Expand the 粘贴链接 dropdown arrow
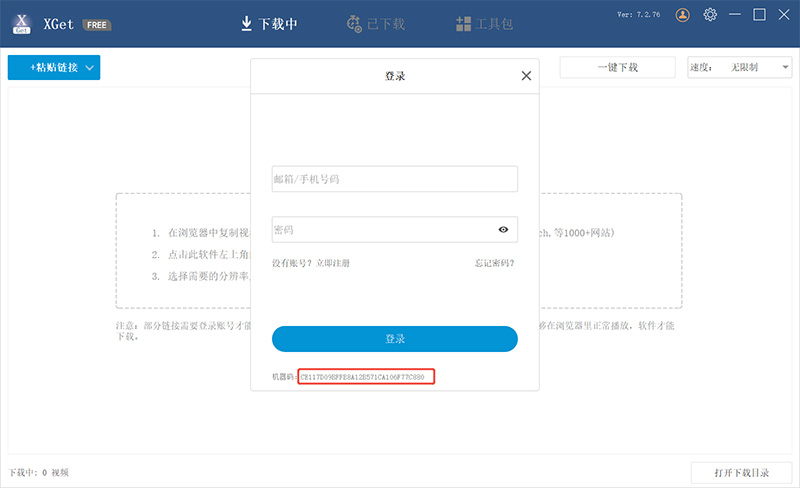Image resolution: width=800 pixels, height=488 pixels. coord(89,68)
